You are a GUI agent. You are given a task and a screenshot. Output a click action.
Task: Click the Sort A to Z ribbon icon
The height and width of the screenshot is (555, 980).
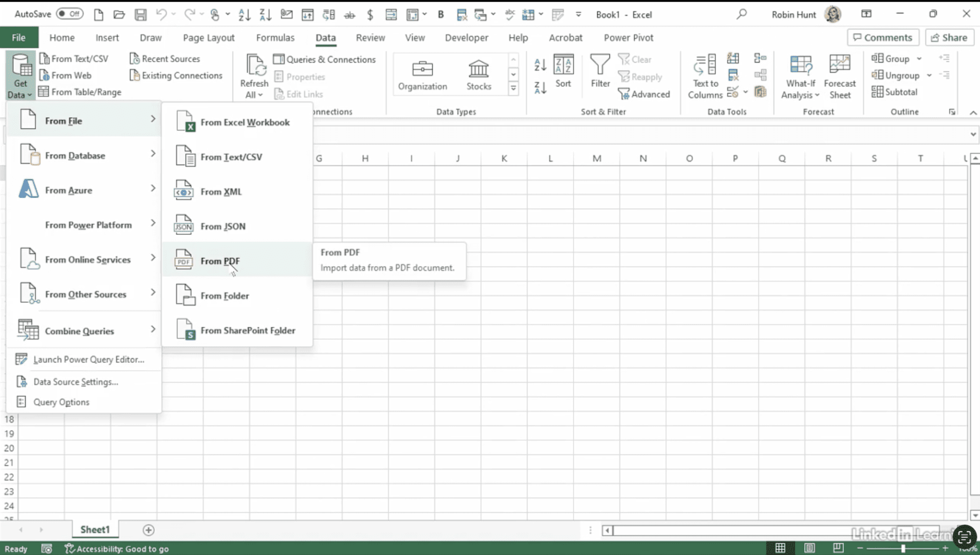(x=540, y=65)
